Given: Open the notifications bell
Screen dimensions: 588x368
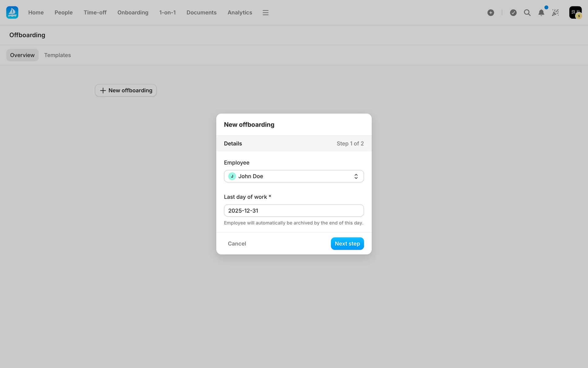Looking at the screenshot, I should pos(541,13).
